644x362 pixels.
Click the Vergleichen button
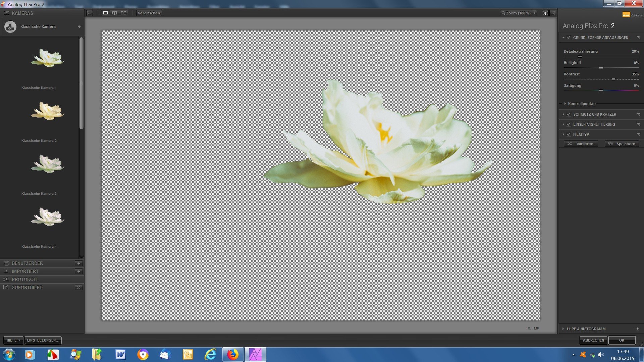point(149,13)
